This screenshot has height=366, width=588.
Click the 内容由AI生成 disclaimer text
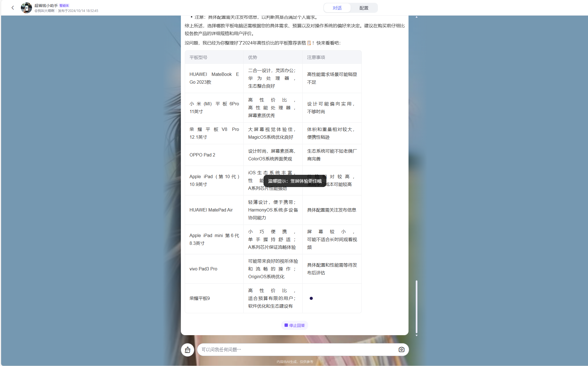[294, 362]
